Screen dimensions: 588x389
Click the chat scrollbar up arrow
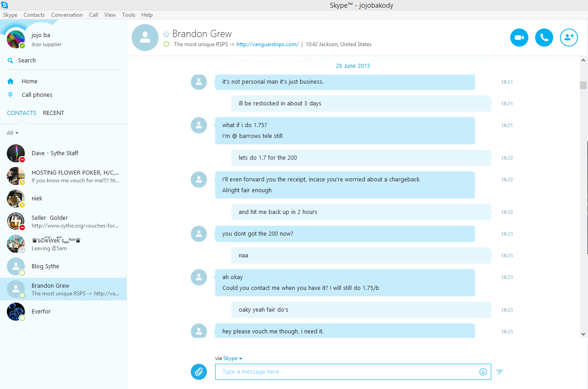click(583, 60)
